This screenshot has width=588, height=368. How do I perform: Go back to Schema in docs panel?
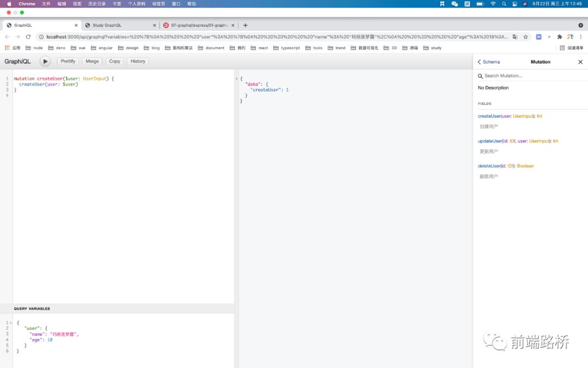click(488, 62)
